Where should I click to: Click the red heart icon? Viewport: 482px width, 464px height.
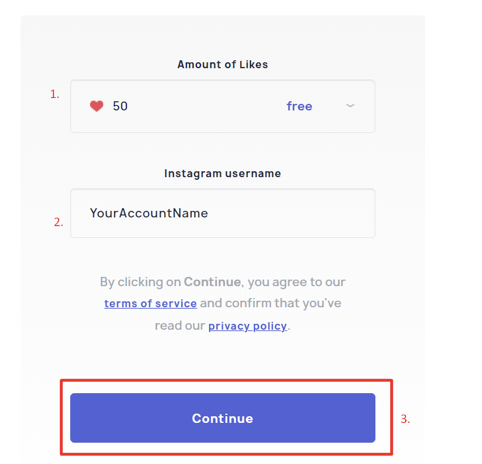(96, 106)
